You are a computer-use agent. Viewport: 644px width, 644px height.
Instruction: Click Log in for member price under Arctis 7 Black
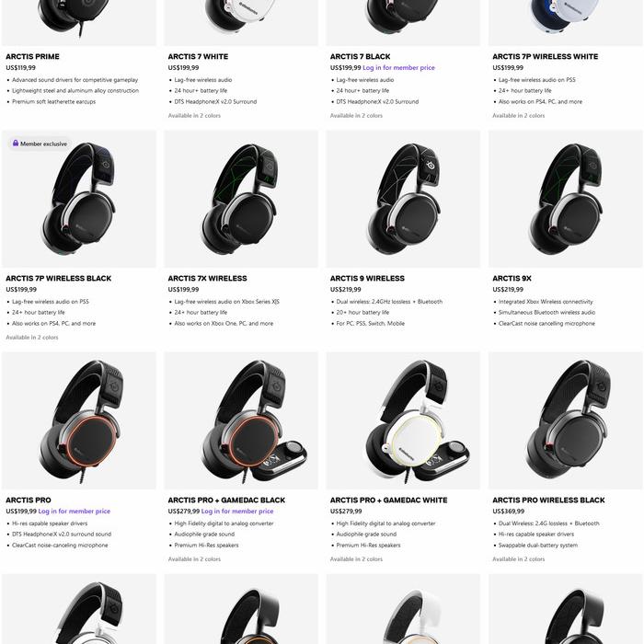[398, 68]
